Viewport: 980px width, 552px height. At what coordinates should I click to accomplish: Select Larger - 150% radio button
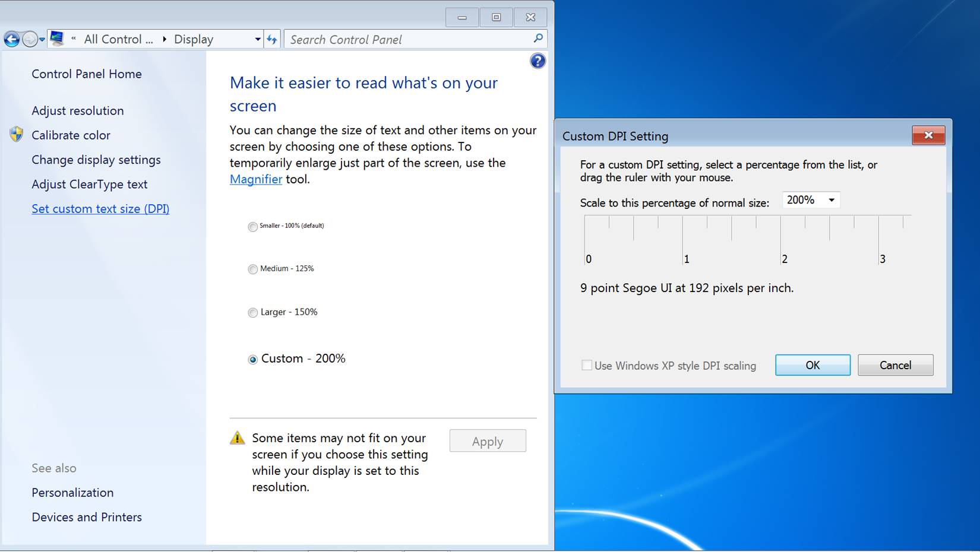point(253,313)
